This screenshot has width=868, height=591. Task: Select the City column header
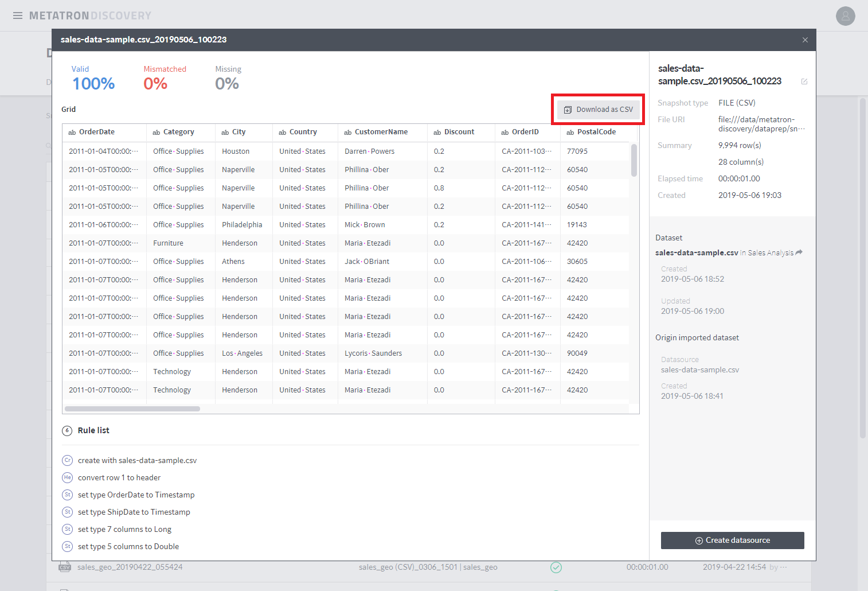[x=244, y=132]
